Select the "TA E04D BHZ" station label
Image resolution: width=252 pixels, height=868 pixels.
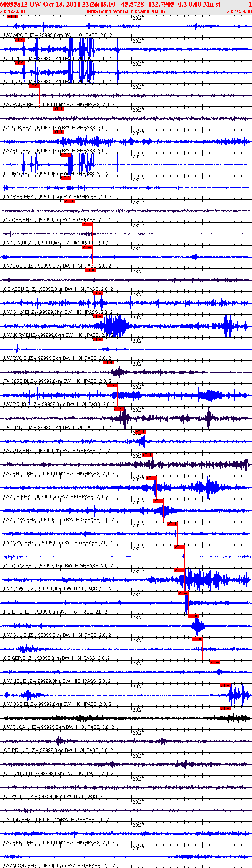pyautogui.click(x=19, y=427)
